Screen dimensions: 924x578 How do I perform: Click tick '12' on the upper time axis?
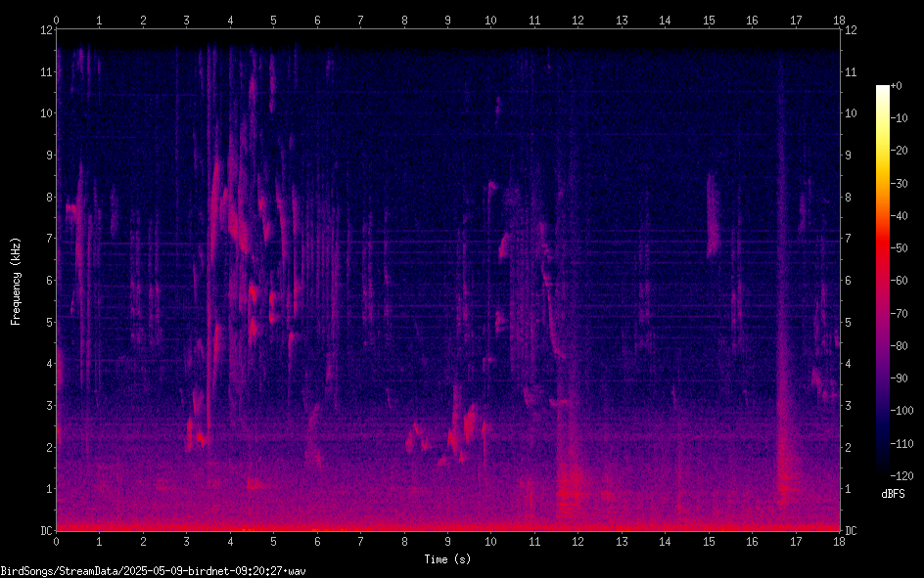coord(577,21)
